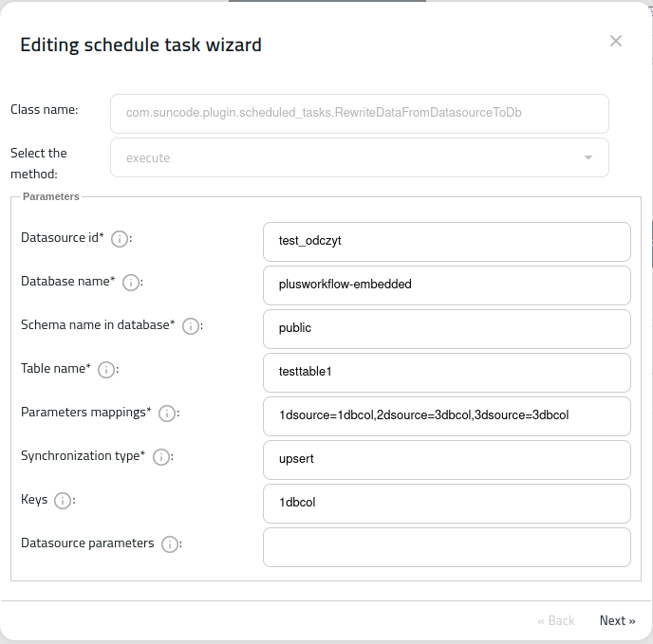Click the Select the method combo box
Image resolution: width=653 pixels, height=644 pixels.
[360, 157]
